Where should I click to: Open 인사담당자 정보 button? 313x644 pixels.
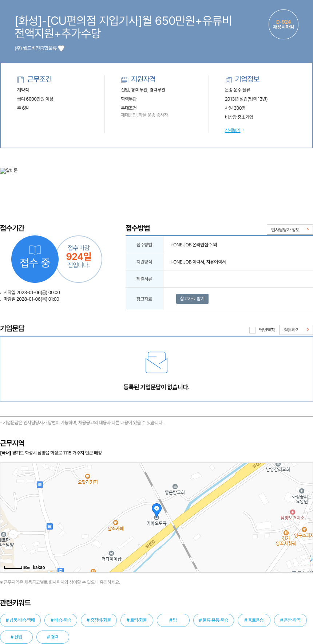[290, 230]
